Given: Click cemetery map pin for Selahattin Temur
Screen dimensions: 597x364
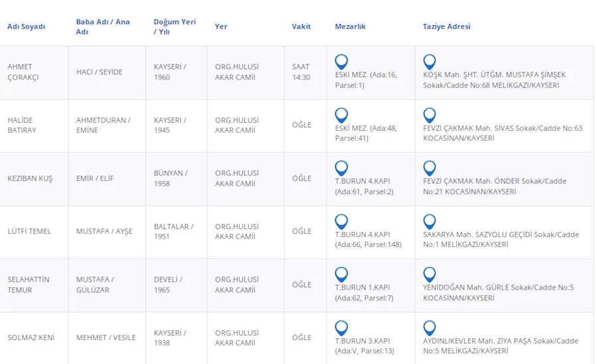Looking at the screenshot, I should pyautogui.click(x=341, y=274).
